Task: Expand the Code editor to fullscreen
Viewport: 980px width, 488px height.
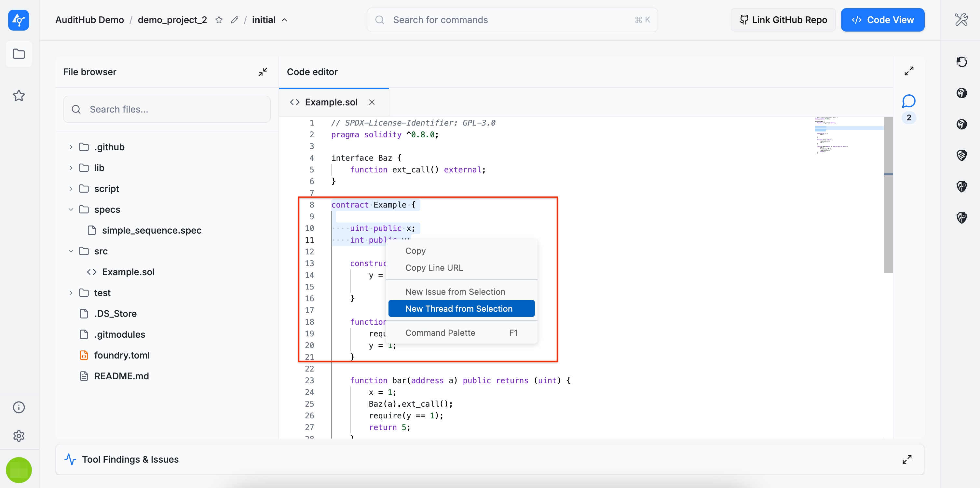Action: [x=909, y=71]
